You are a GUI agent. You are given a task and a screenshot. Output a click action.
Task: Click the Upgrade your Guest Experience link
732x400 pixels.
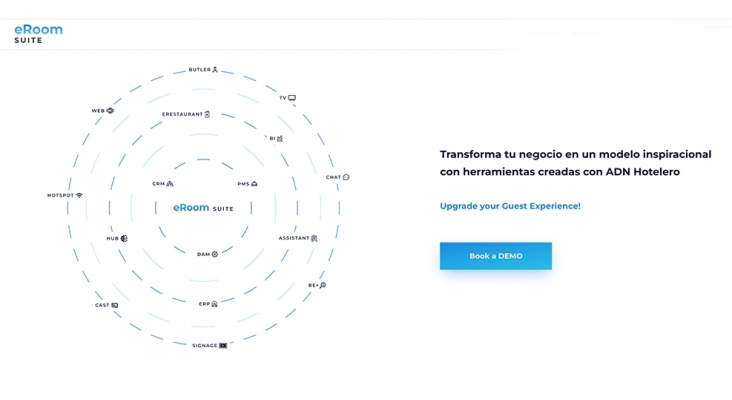tap(510, 206)
